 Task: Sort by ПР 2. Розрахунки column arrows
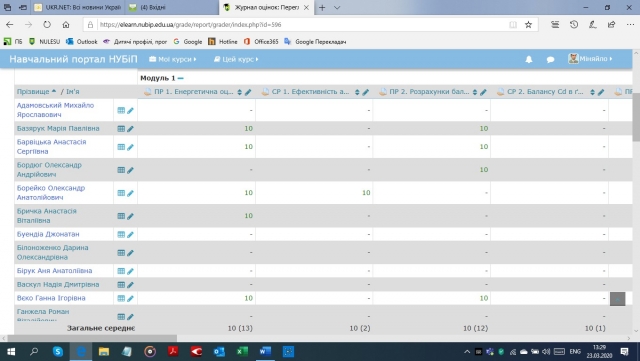[x=475, y=92]
